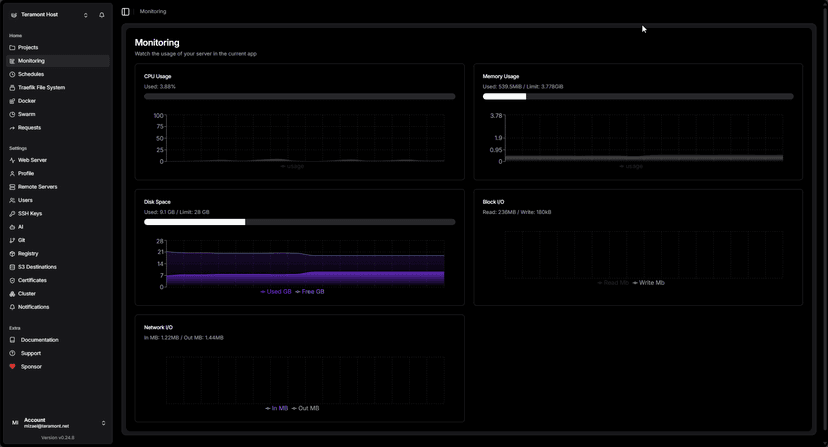
Task: Select the AI icon in sidebar
Action: (x=12, y=227)
